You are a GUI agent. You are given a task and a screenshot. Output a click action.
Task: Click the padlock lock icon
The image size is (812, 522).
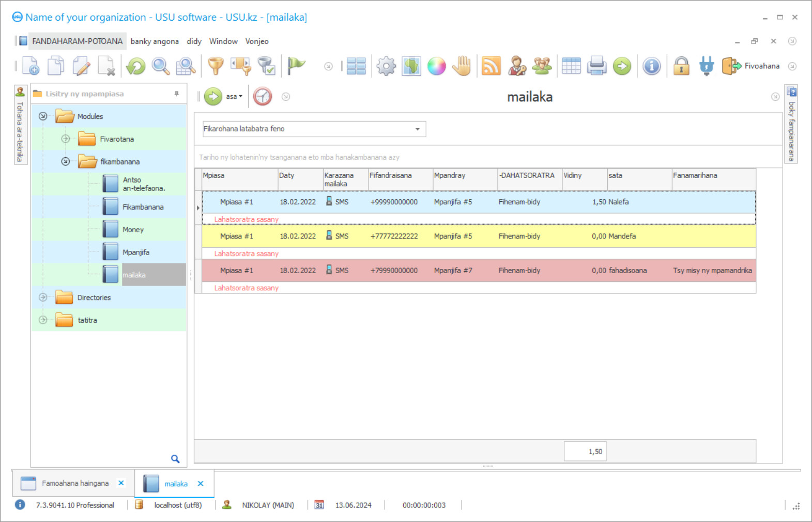pos(681,66)
